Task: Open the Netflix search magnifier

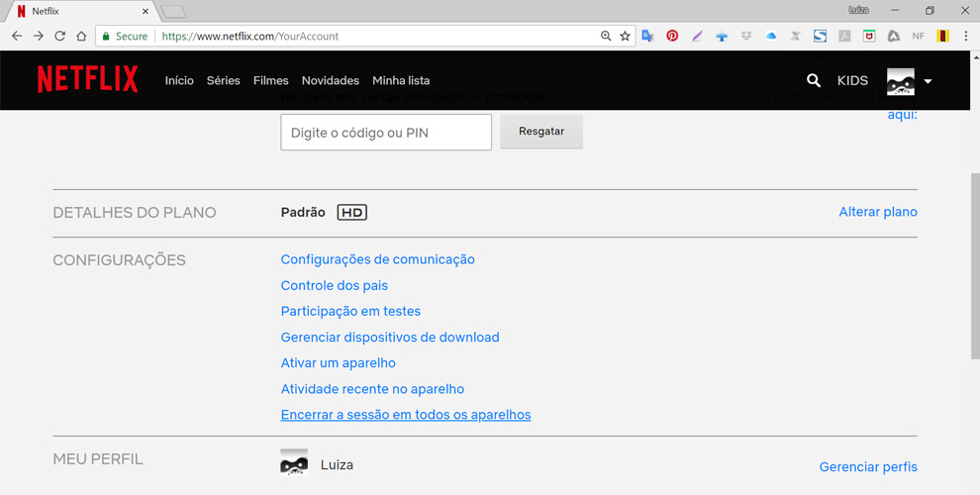Action: pyautogui.click(x=813, y=80)
